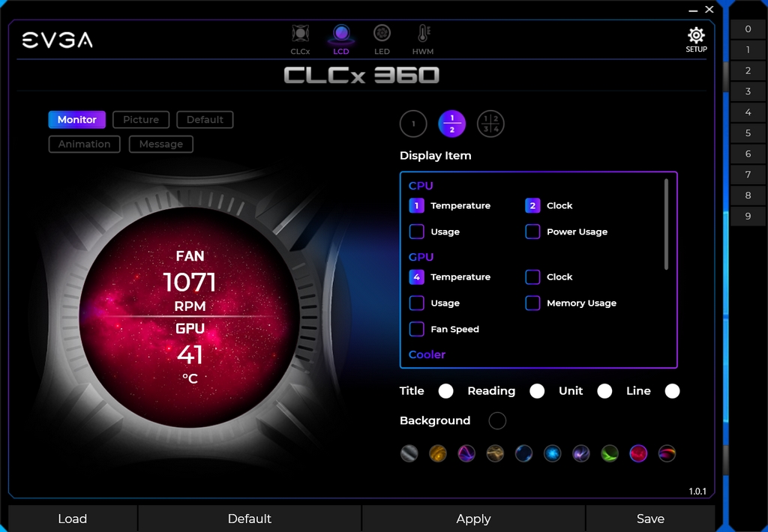Pick the purple-pink waves background thumbnail

(466, 453)
